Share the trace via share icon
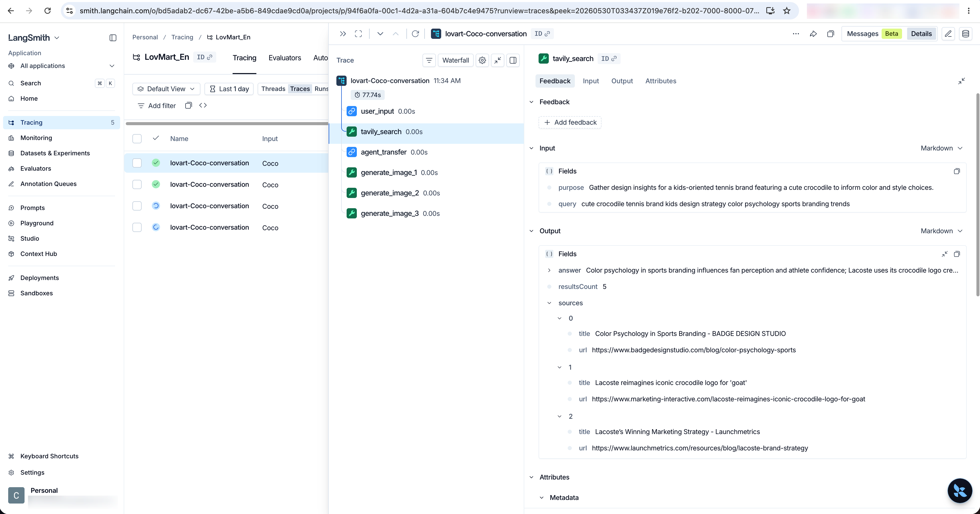The height and width of the screenshot is (514, 980). pos(813,33)
